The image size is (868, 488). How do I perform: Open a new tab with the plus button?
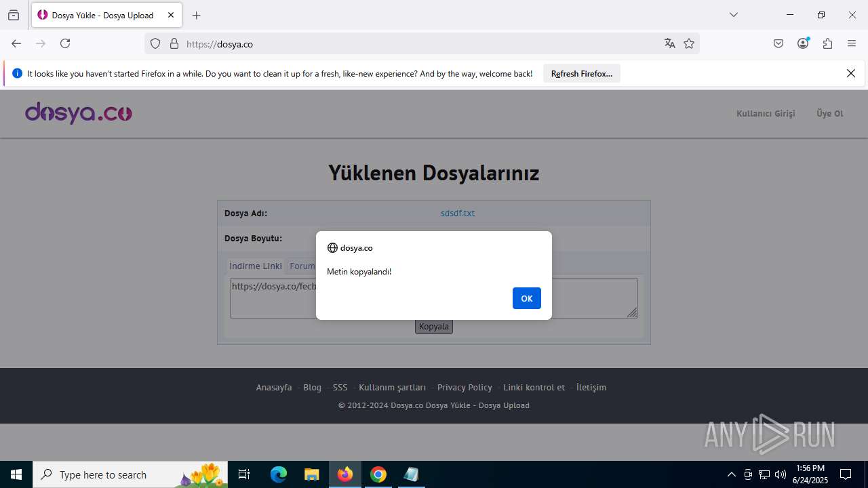click(x=197, y=15)
